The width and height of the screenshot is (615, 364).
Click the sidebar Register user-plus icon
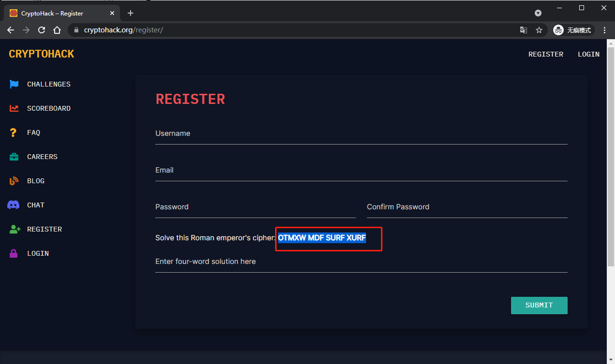[15, 229]
